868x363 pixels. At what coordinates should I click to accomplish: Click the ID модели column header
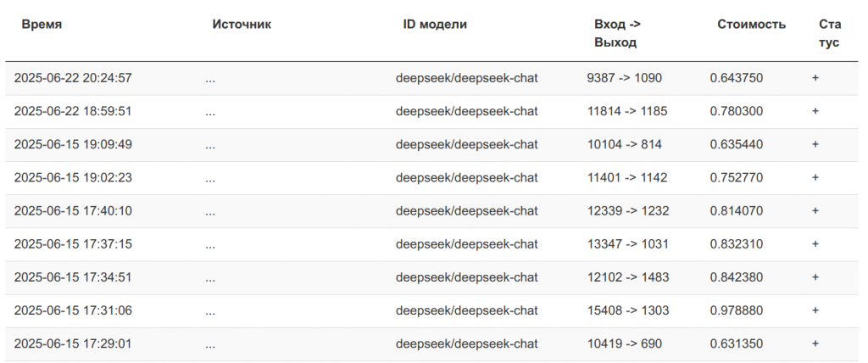pos(435,25)
